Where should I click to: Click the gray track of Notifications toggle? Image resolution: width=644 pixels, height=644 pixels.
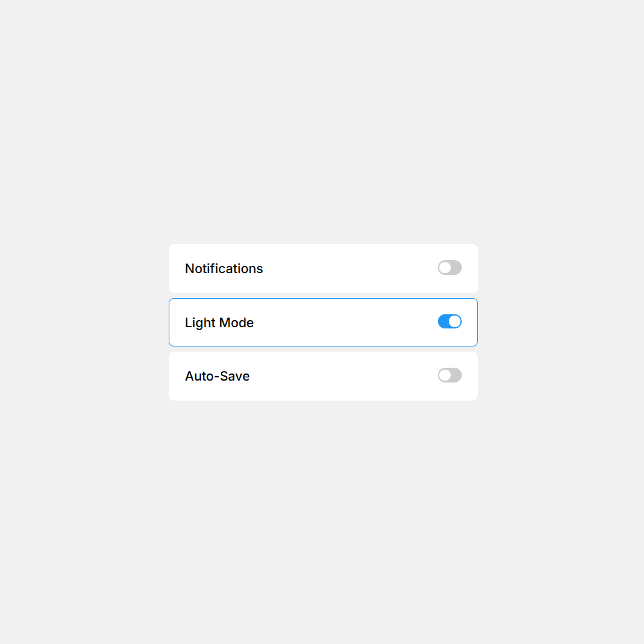457,268
